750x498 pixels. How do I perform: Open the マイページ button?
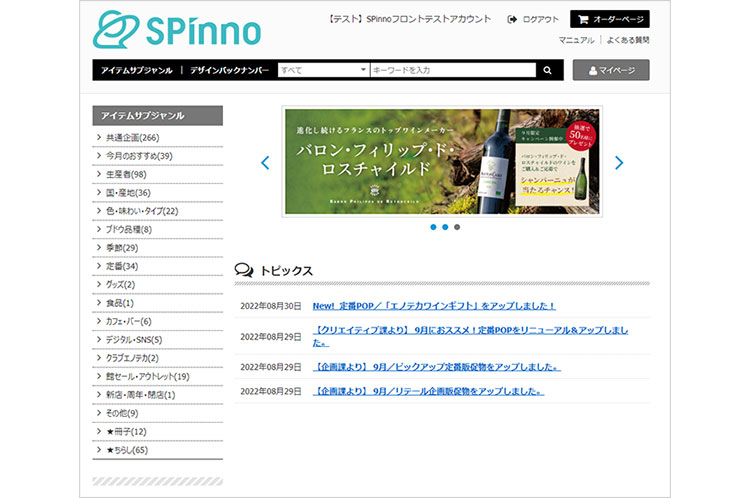(x=611, y=70)
